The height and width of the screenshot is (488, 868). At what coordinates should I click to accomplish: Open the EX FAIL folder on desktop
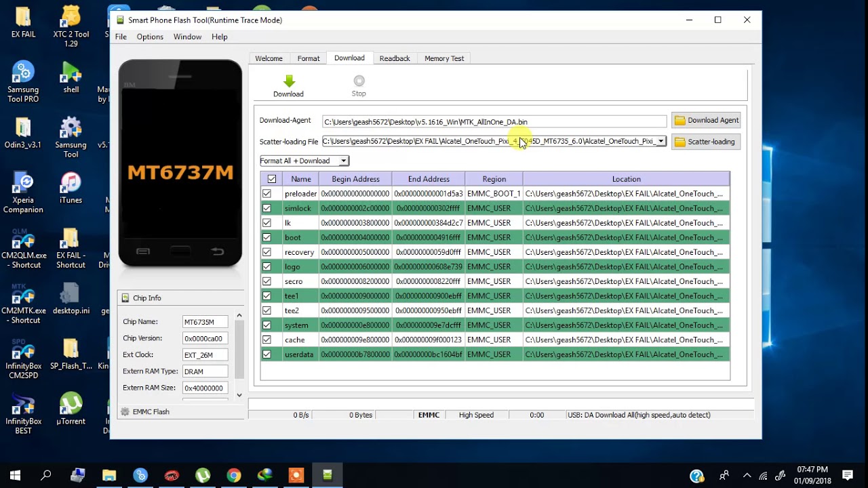point(23,22)
